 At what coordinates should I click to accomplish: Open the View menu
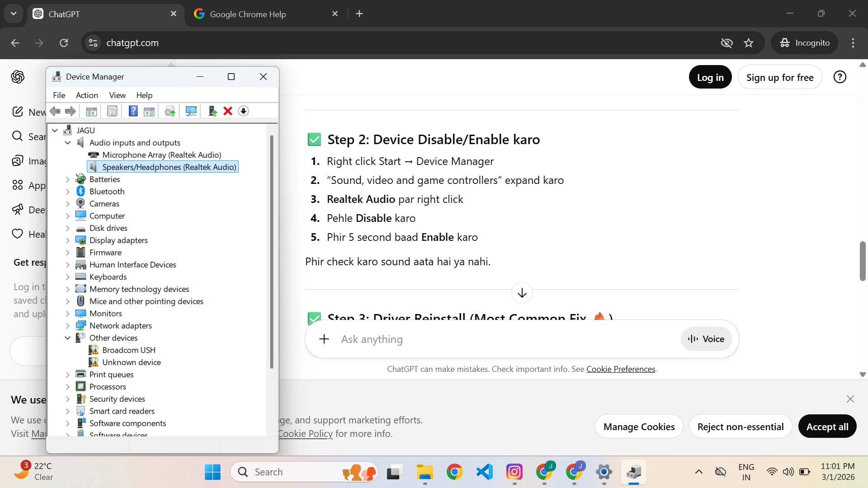[117, 95]
